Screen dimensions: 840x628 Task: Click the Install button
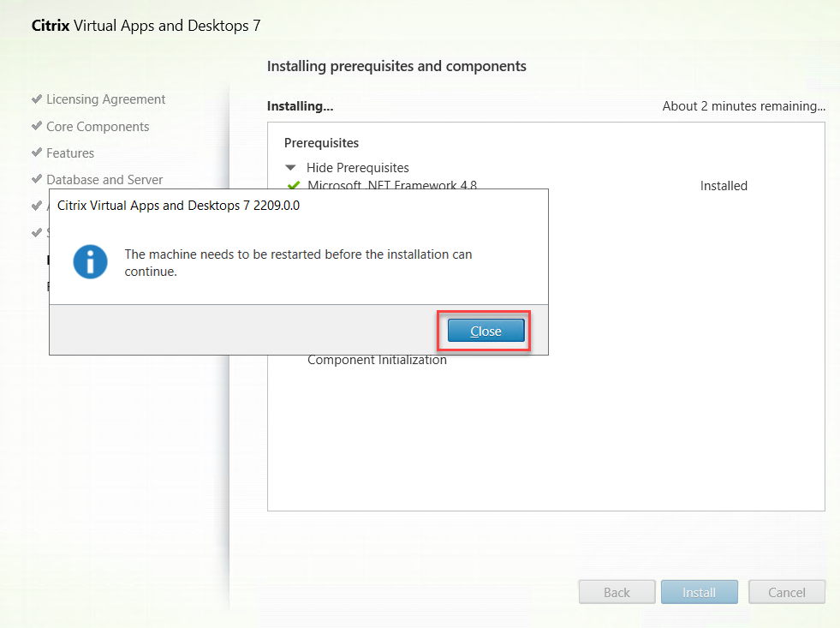click(699, 592)
